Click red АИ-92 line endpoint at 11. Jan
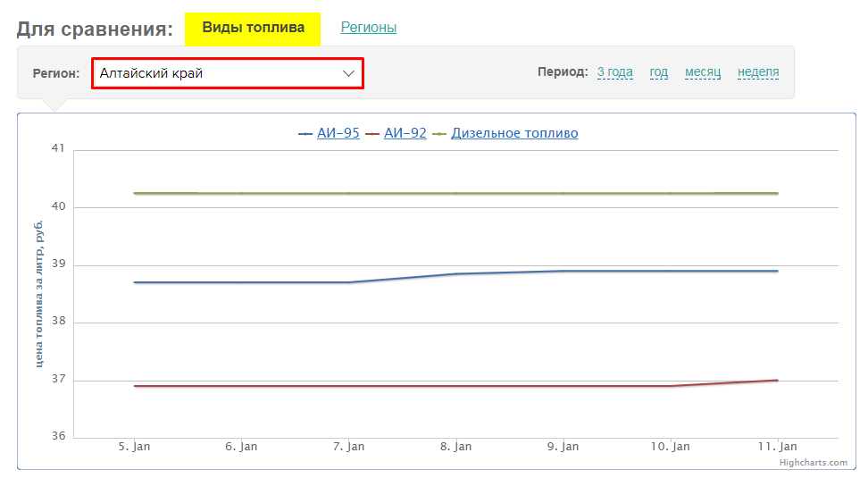This screenshot has height=478, width=868. (x=777, y=380)
